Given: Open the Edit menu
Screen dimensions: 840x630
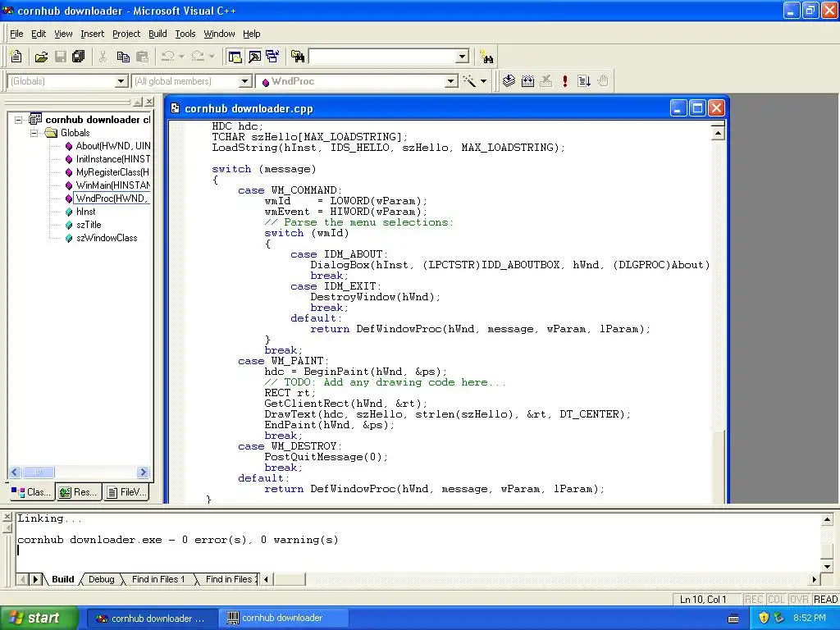Looking at the screenshot, I should [39, 34].
